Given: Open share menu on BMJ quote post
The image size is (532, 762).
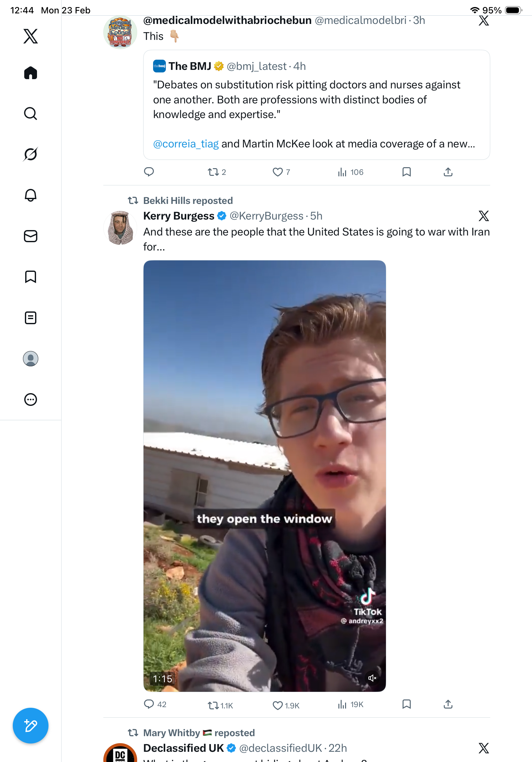Looking at the screenshot, I should coord(448,172).
